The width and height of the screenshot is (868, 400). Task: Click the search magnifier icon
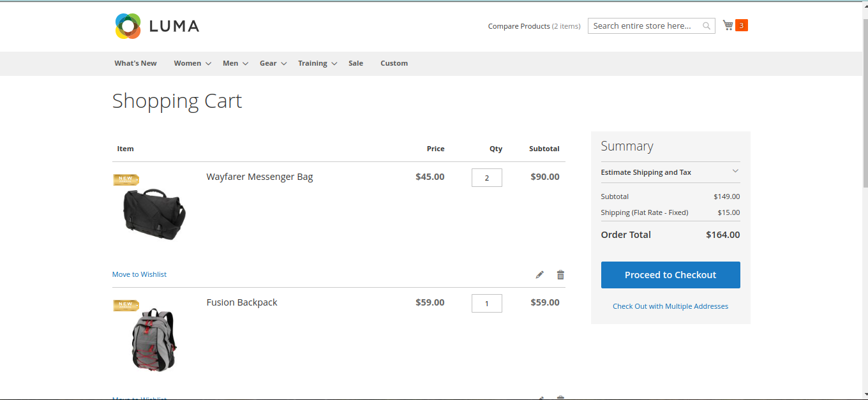click(707, 26)
